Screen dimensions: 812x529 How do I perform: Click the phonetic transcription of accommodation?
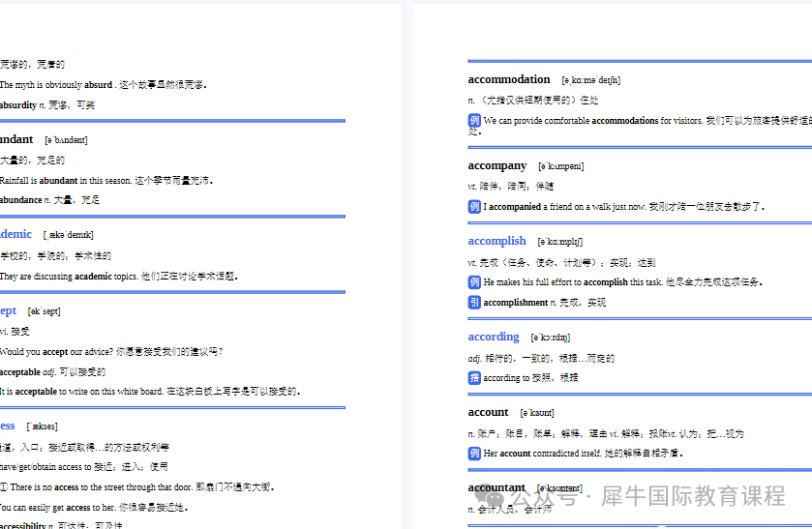pyautogui.click(x=591, y=80)
